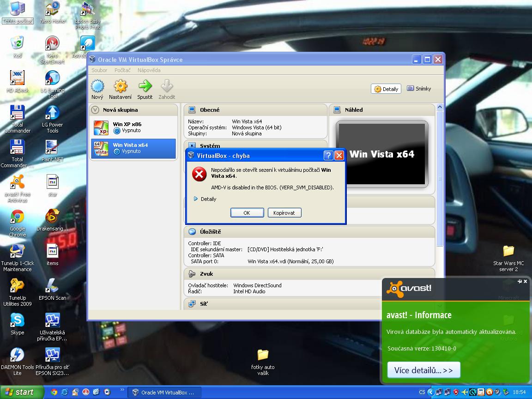Click the Náhled preview section header
Screen dimensions: 532x399
coord(382,110)
